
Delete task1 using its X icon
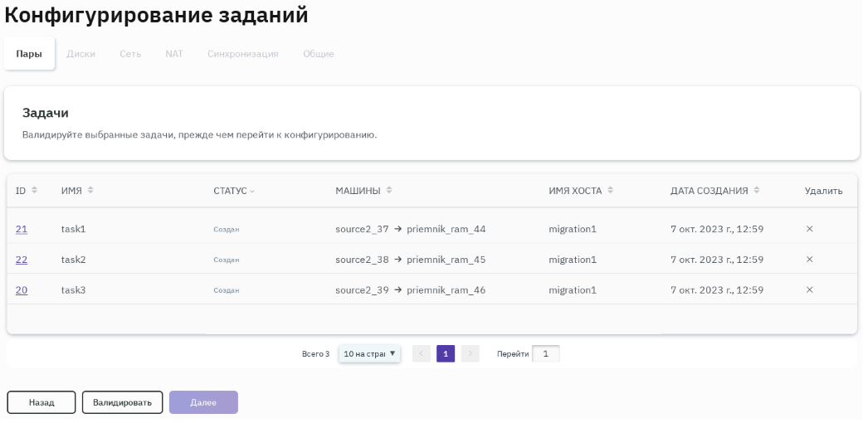pos(810,229)
